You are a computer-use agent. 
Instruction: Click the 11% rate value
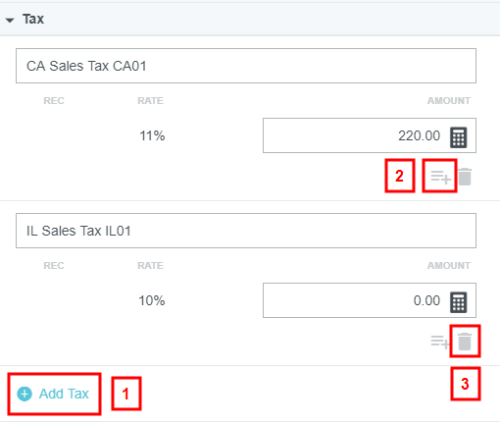click(x=152, y=136)
